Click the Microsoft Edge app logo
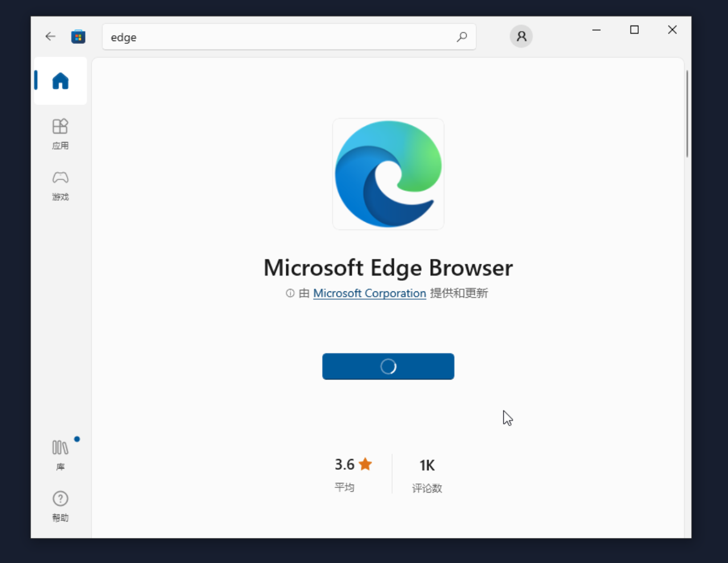 388,174
